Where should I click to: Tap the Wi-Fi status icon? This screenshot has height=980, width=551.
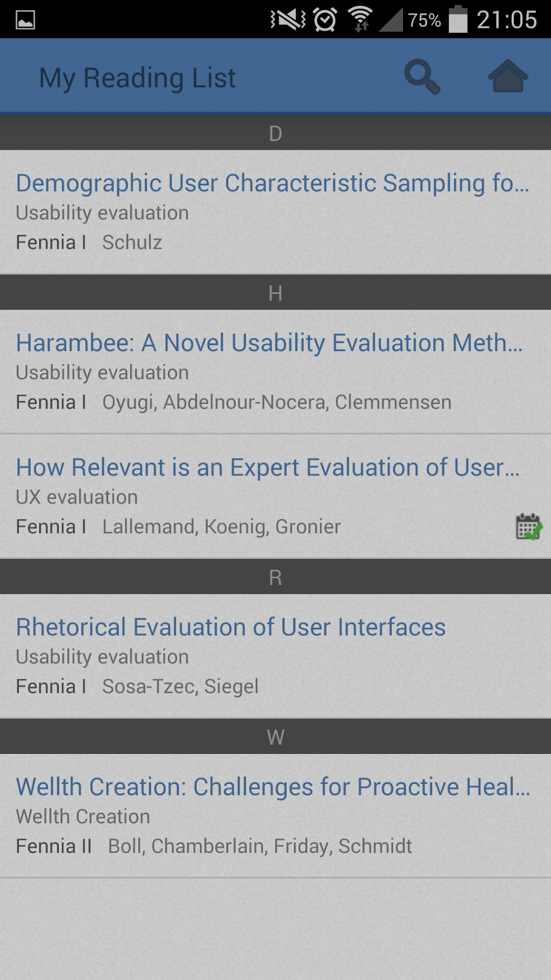tap(360, 19)
